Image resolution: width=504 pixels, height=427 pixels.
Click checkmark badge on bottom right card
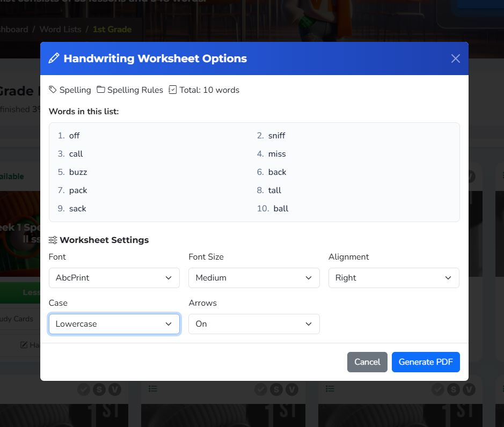438,389
